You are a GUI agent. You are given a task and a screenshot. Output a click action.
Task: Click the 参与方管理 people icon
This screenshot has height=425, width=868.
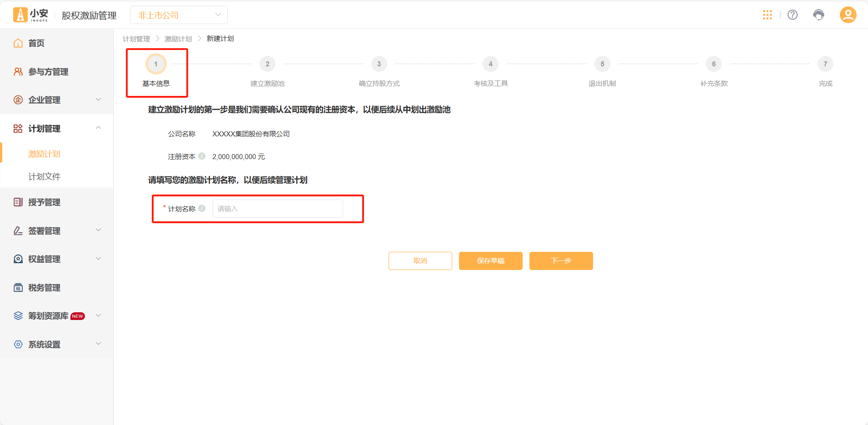[x=18, y=72]
